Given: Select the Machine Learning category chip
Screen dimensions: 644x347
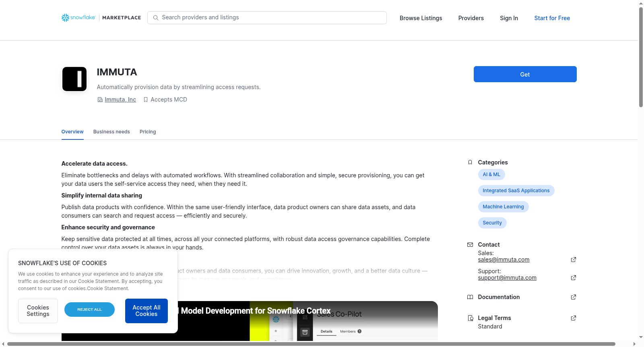Looking at the screenshot, I should [x=503, y=207].
